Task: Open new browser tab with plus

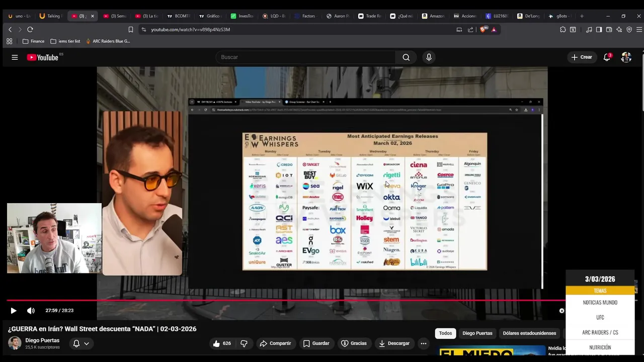Action: point(582,16)
